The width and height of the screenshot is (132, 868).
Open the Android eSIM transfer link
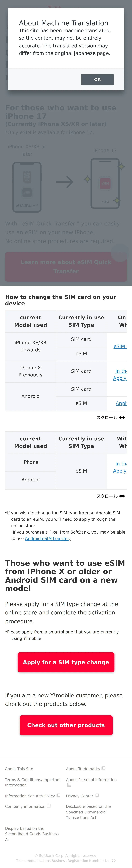coord(47,538)
